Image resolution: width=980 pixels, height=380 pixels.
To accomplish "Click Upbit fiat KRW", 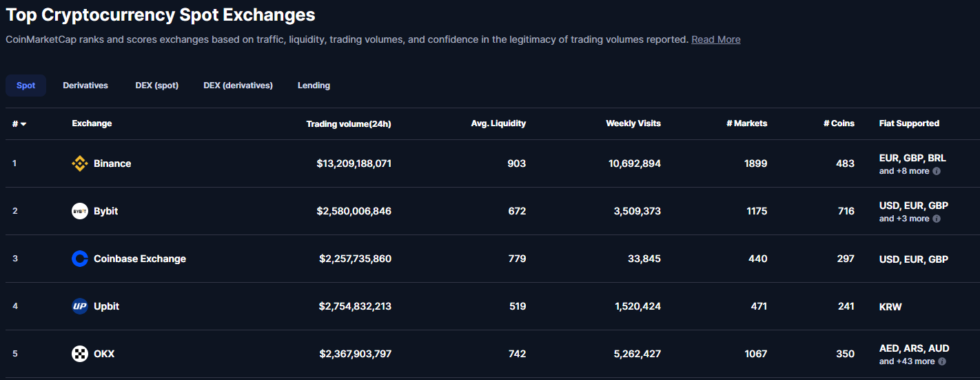I will [x=890, y=306].
